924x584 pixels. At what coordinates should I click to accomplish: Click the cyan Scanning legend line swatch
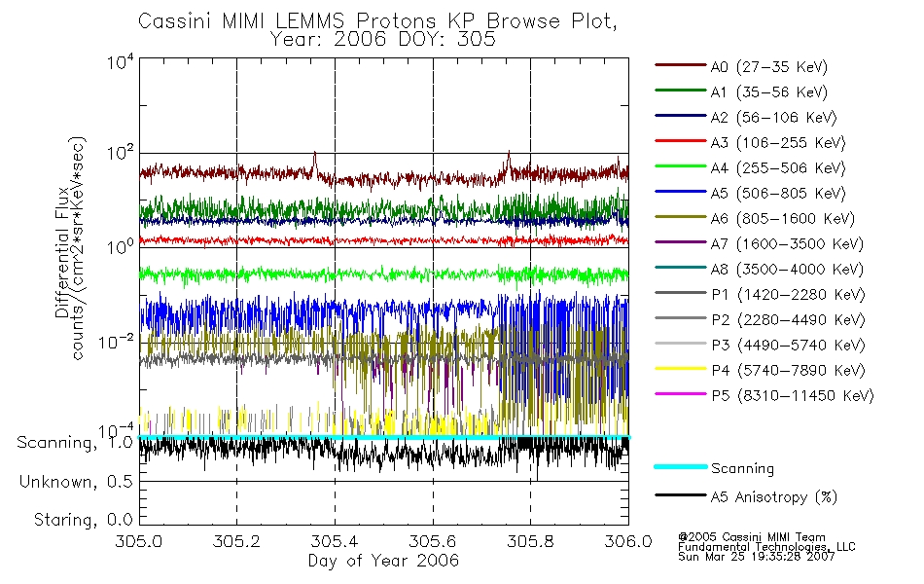[681, 466]
